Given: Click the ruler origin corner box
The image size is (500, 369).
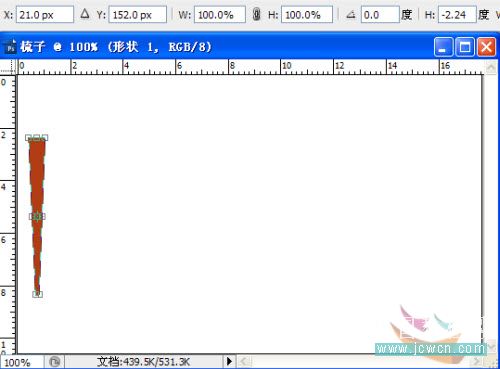Looking at the screenshot, I should 8,66.
